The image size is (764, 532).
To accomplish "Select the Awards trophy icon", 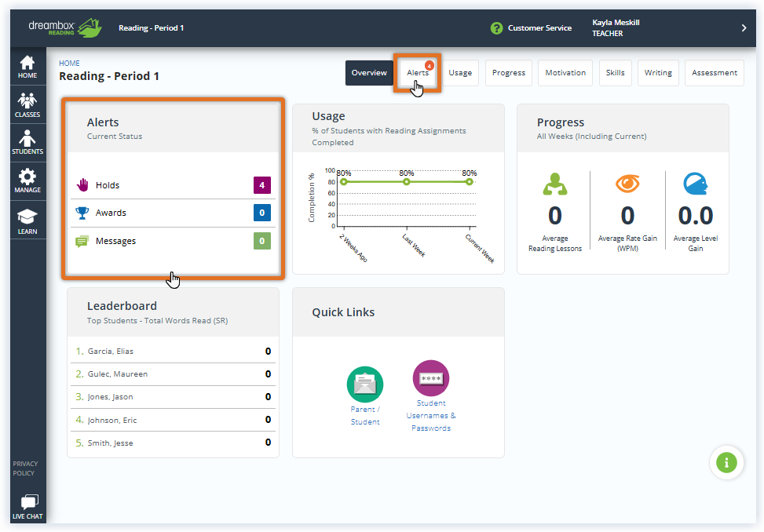I will [85, 212].
